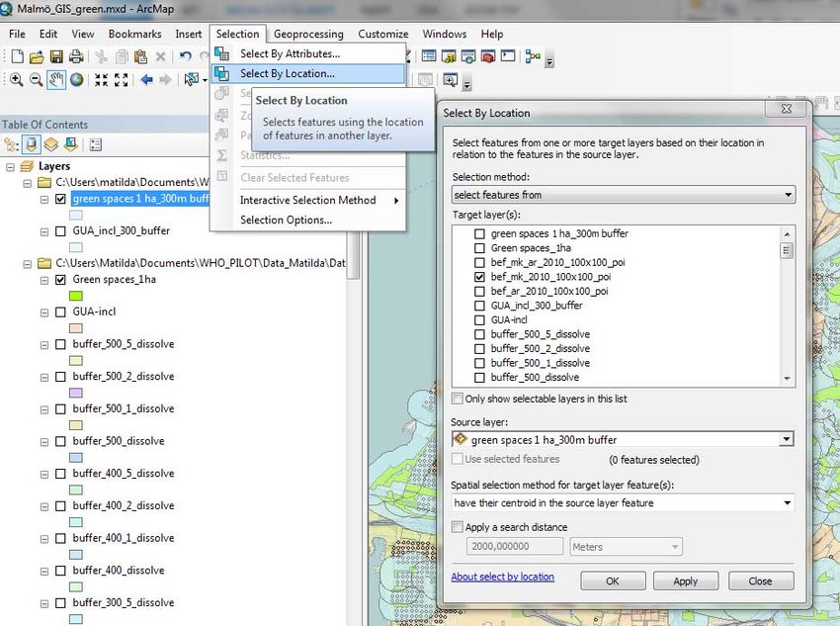Switch to List By Drawing Order
Image resolution: width=840 pixels, height=626 pixels.
coord(11,144)
